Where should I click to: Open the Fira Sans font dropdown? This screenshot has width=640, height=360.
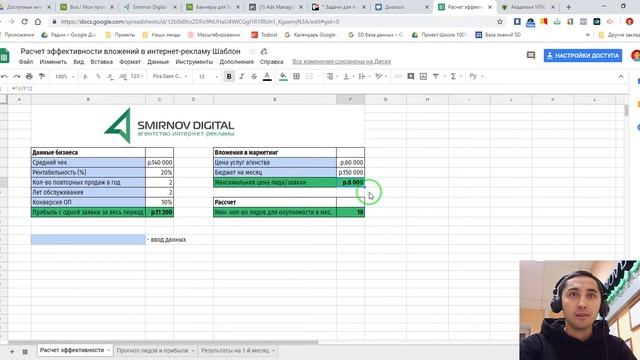point(170,76)
